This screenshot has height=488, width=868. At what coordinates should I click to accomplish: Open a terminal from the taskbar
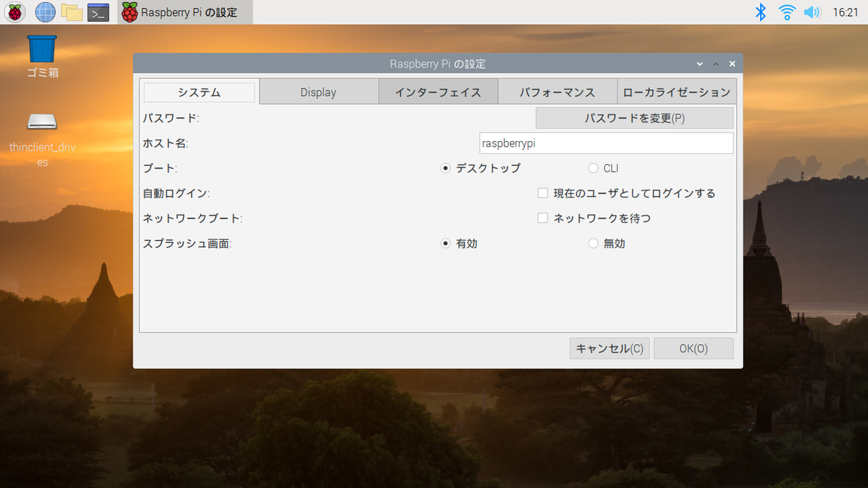coord(98,12)
